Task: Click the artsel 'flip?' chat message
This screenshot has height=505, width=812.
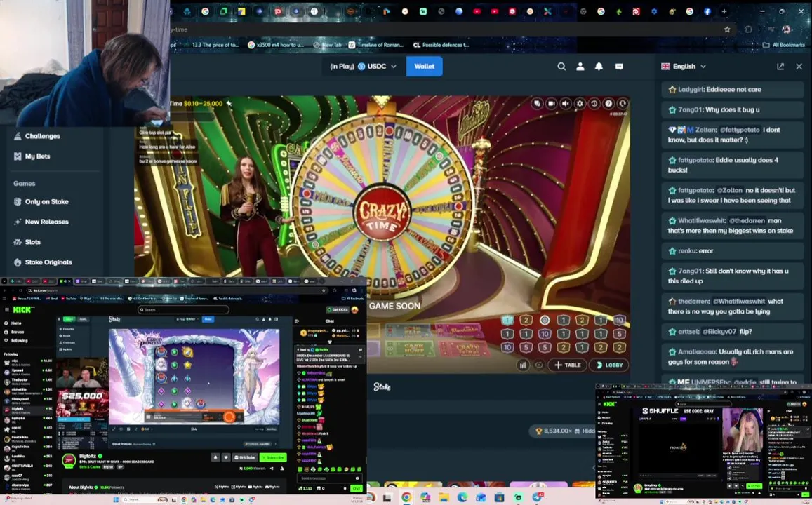Action: click(732, 332)
